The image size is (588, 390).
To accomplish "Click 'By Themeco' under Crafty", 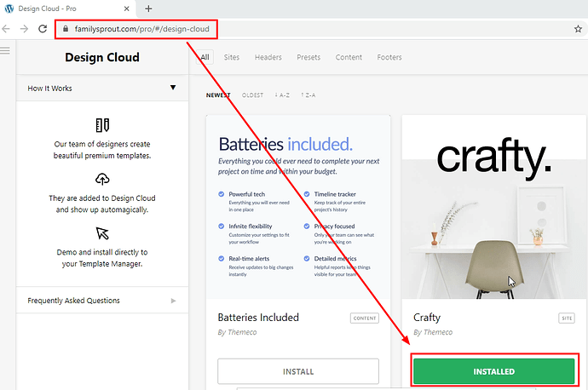I will 433,332.
